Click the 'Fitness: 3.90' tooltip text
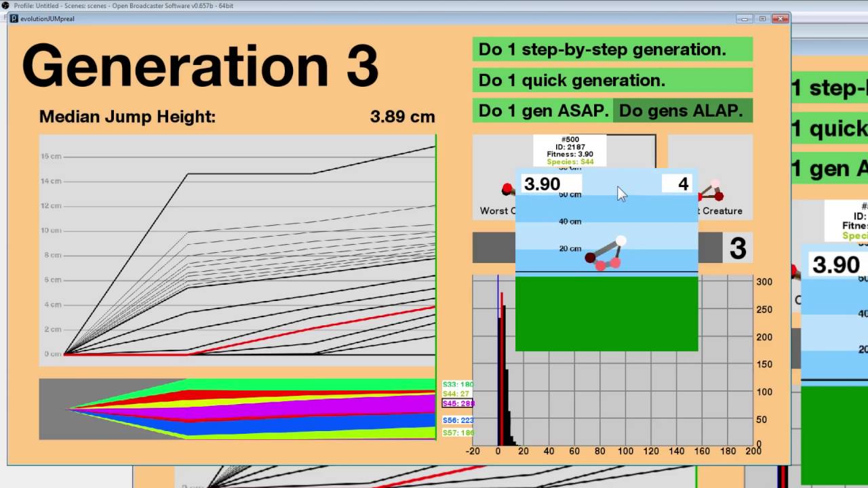This screenshot has height=488, width=868. tap(570, 155)
